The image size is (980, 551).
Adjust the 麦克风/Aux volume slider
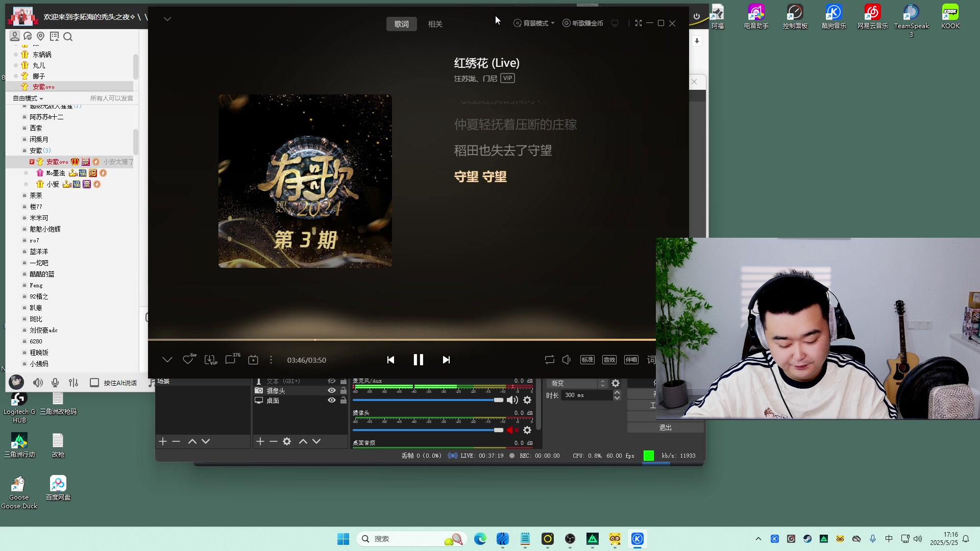(x=428, y=400)
